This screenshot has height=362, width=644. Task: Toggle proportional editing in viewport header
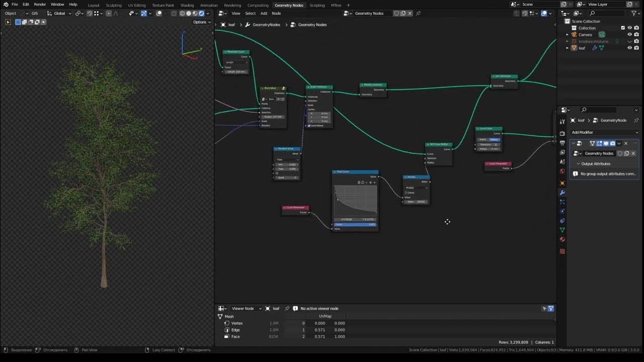[x=109, y=14]
